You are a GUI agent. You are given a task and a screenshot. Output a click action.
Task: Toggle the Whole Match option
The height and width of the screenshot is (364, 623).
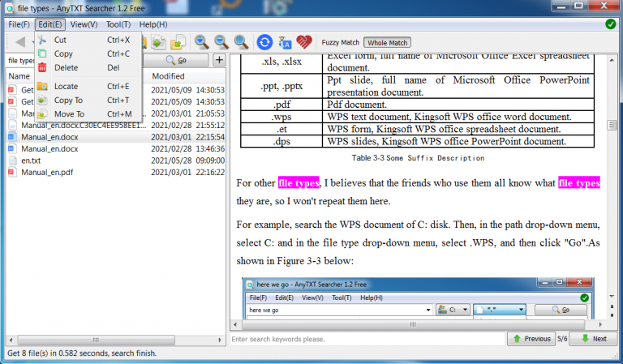coord(387,42)
